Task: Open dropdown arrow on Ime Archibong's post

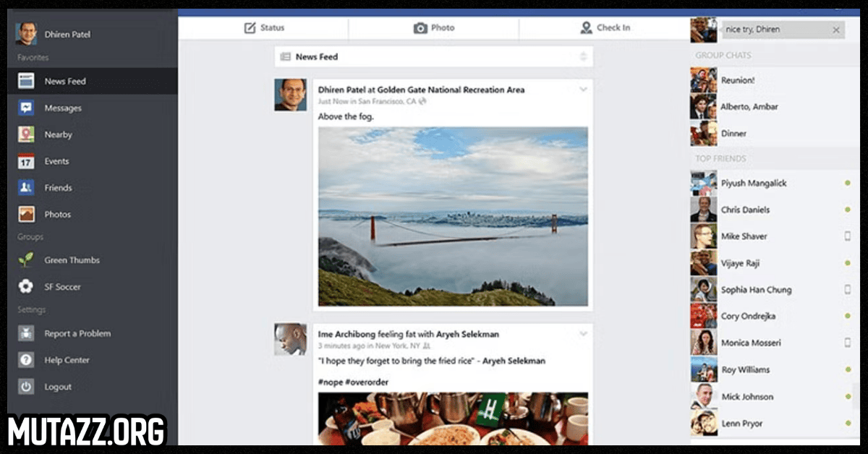Action: [583, 334]
